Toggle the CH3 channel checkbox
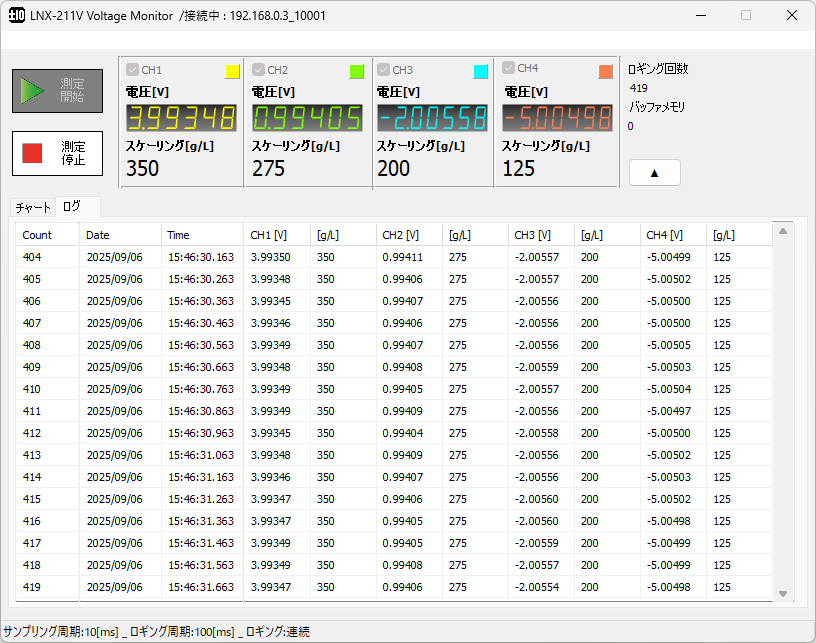816x643 pixels. (x=383, y=70)
